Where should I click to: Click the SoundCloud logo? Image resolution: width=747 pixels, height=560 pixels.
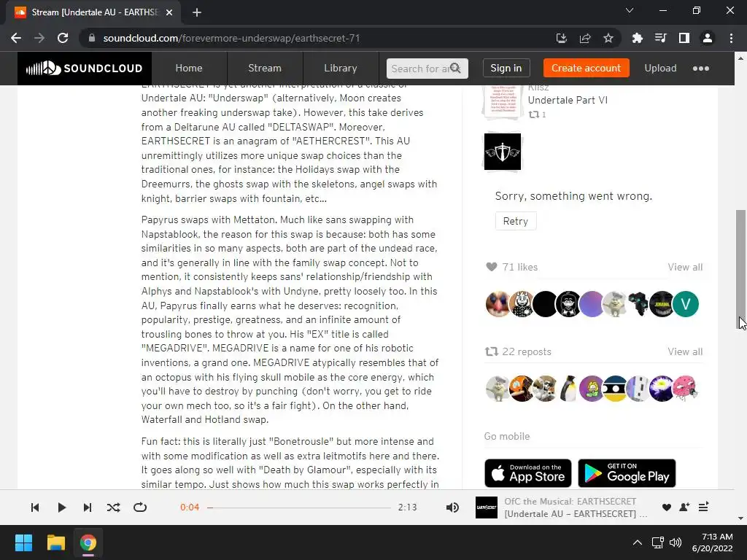[x=85, y=69]
